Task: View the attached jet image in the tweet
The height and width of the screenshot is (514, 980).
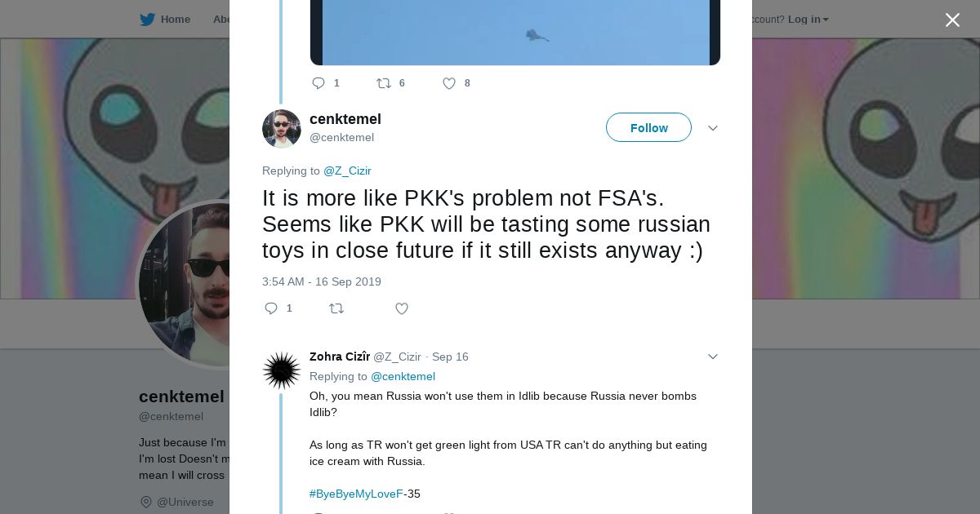Action: (514, 33)
